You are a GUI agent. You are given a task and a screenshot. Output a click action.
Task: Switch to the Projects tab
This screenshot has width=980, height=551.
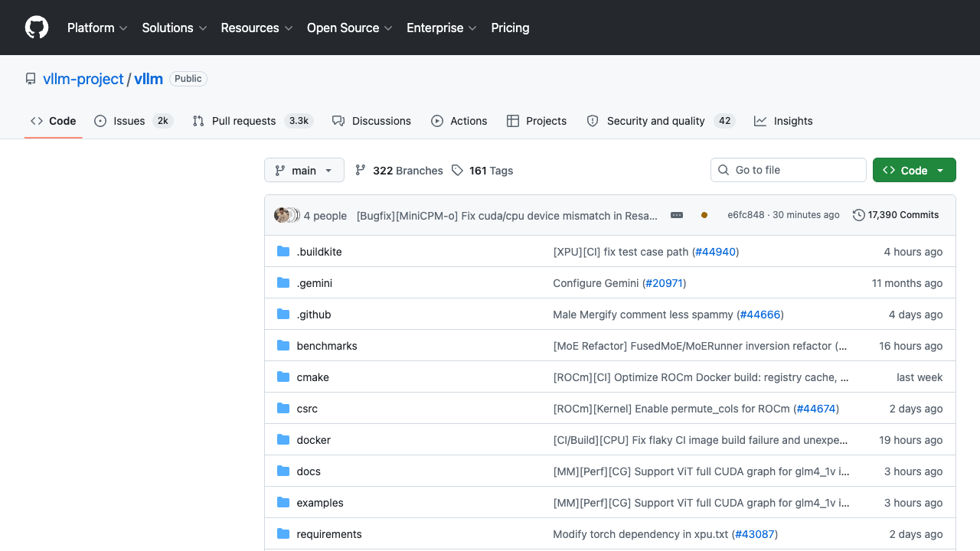[x=537, y=121]
